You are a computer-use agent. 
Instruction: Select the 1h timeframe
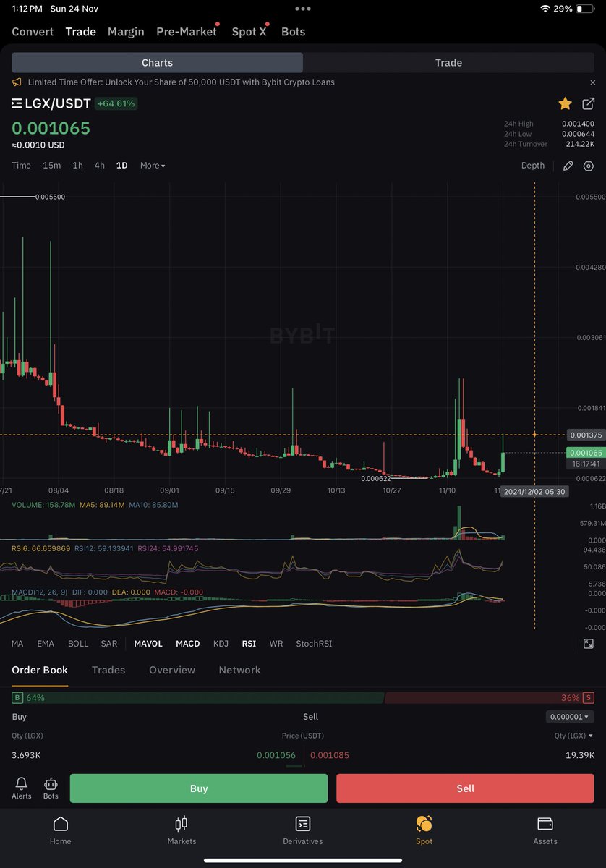click(x=77, y=166)
